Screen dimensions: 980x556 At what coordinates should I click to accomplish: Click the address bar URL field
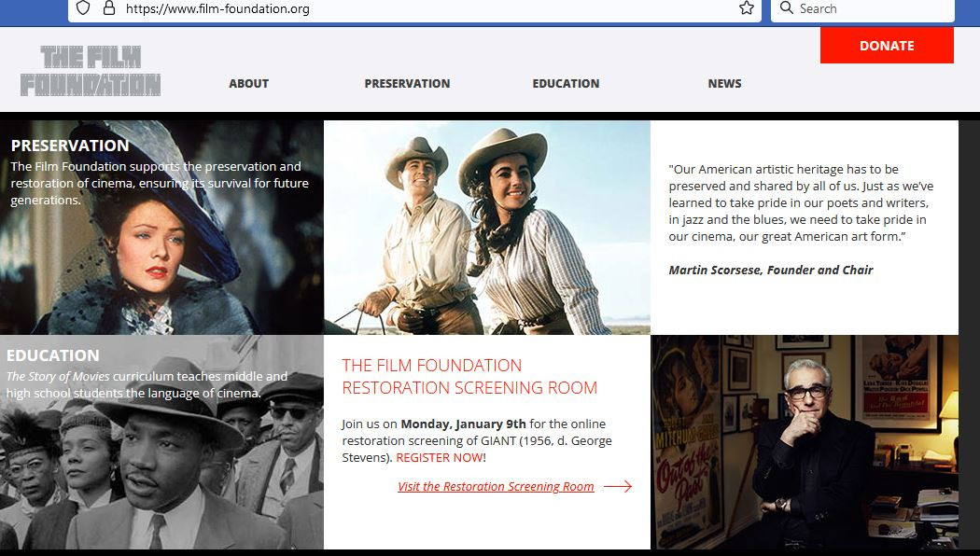click(413, 8)
